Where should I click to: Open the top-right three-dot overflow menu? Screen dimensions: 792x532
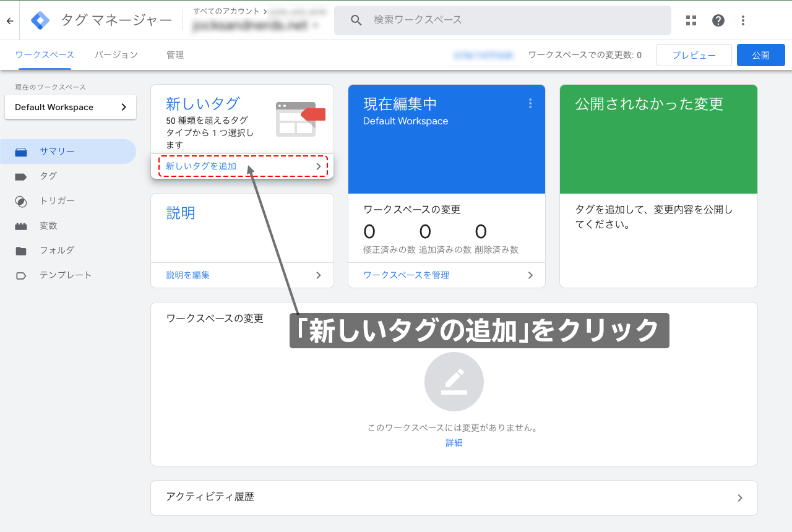[742, 20]
